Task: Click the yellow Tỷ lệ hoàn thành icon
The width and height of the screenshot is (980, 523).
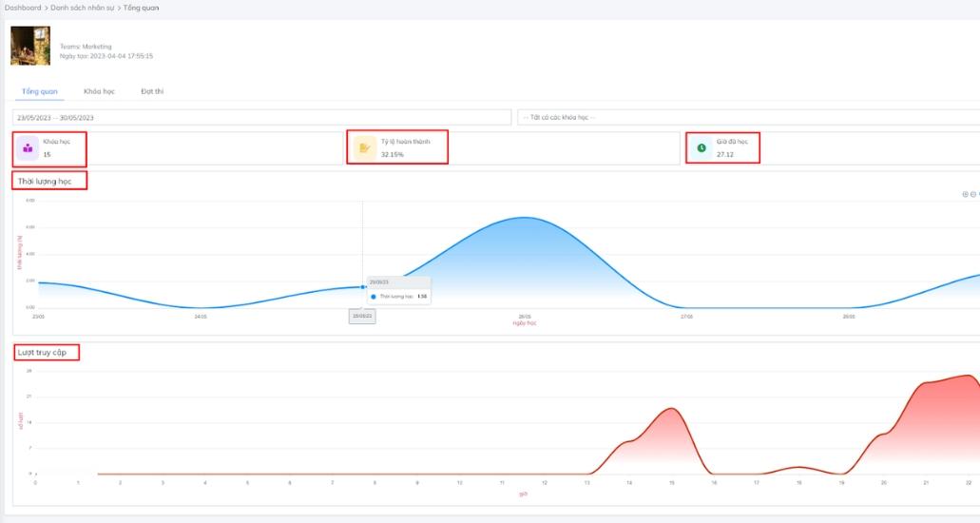Action: [364, 148]
